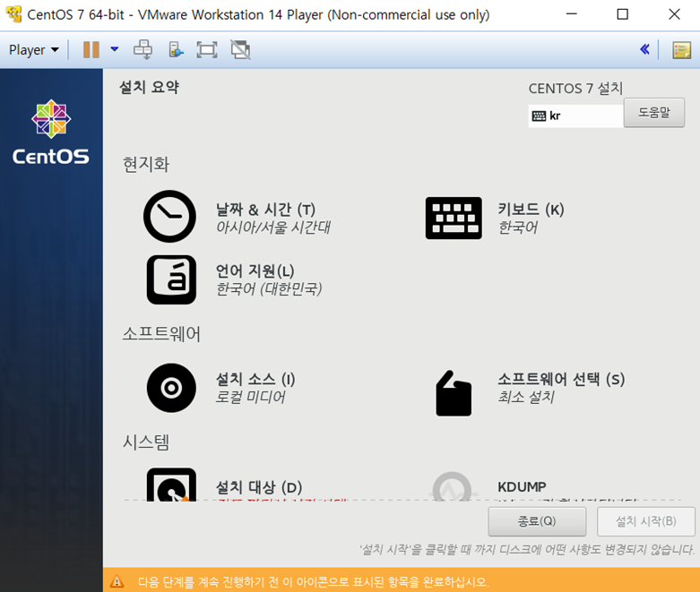Pause the virtual machine
The height and width of the screenshot is (592, 700).
click(91, 49)
